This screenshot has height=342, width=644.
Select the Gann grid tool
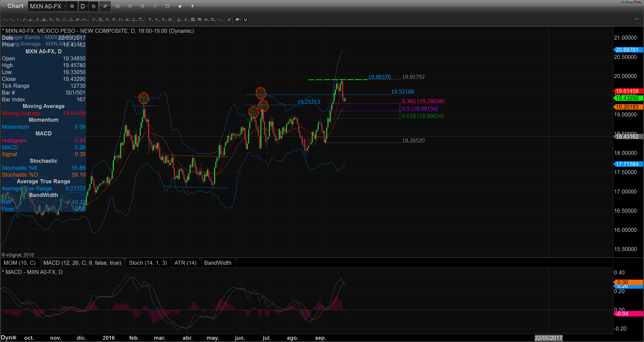tap(193, 20)
